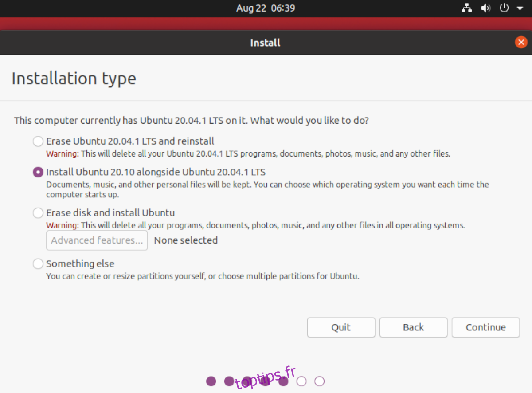Click the second-to-last empty progress dot
Image resolution: width=532 pixels, height=393 pixels.
click(x=301, y=381)
